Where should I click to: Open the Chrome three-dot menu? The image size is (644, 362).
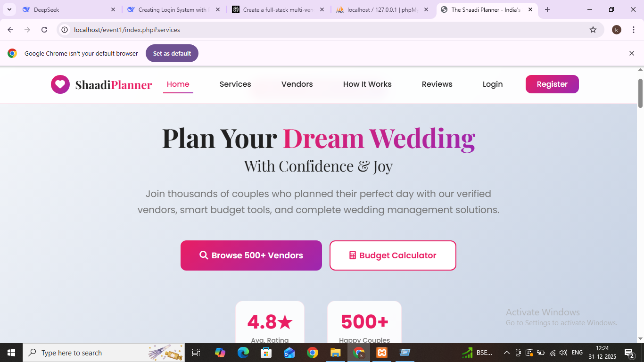[x=634, y=30]
